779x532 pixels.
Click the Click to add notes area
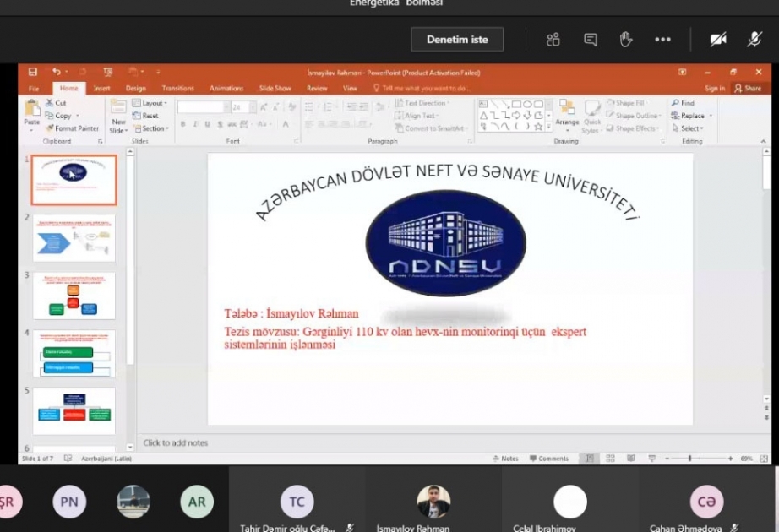pos(176,442)
